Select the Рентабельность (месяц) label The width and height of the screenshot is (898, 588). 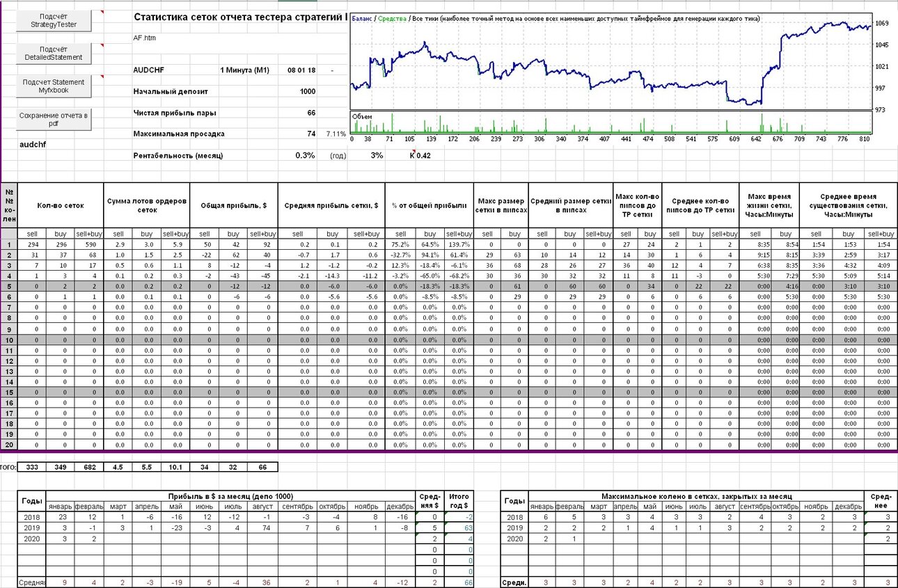click(x=178, y=155)
